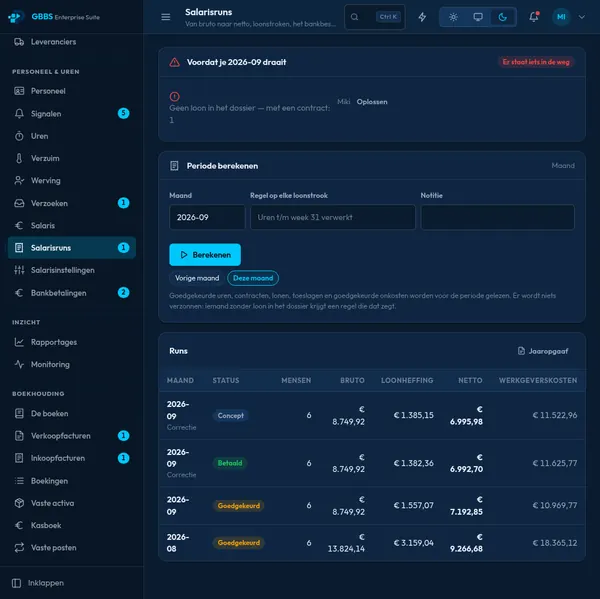Click the Regel op elke loonstrook field
Image resolution: width=600 pixels, height=599 pixels.
click(x=333, y=217)
